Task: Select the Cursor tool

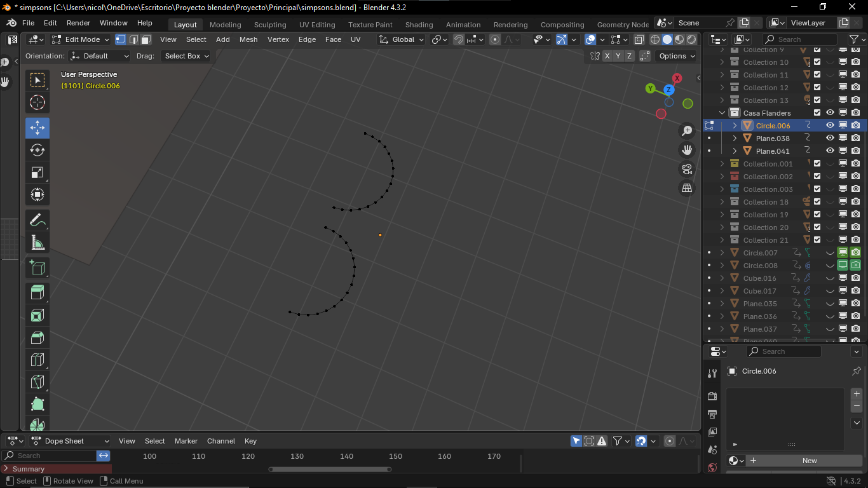Action: tap(37, 102)
